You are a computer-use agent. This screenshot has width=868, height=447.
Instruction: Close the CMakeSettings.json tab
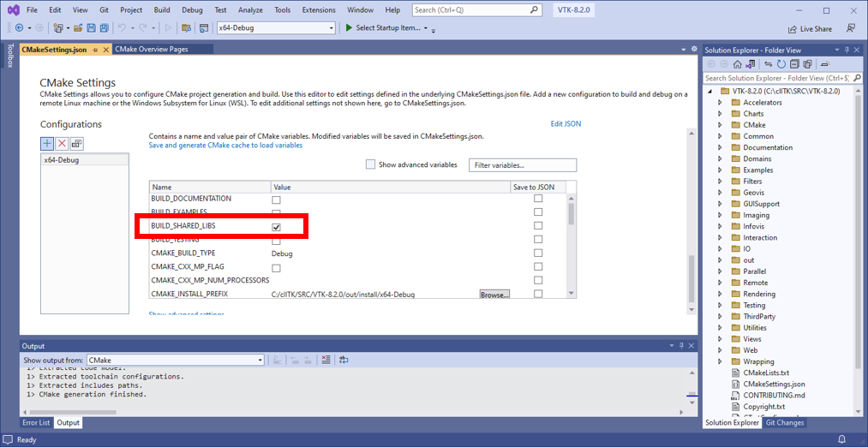pyautogui.click(x=105, y=49)
